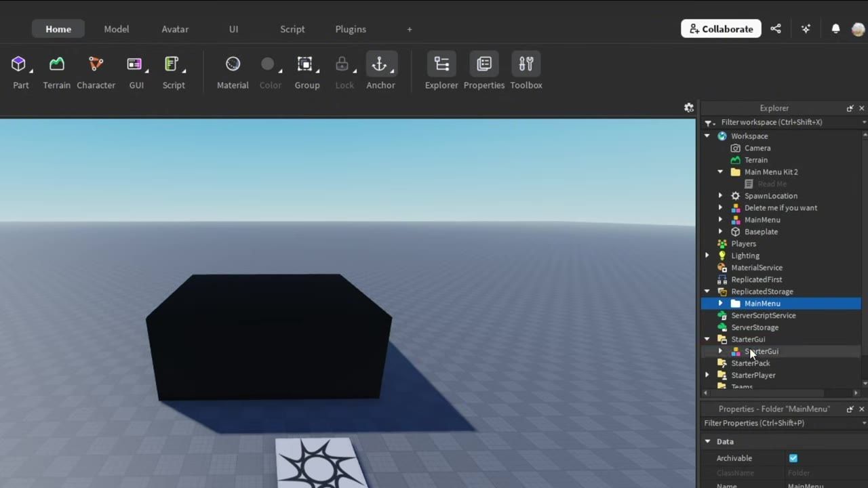Collapse the Main Menu Kit 2 folder

click(721, 172)
